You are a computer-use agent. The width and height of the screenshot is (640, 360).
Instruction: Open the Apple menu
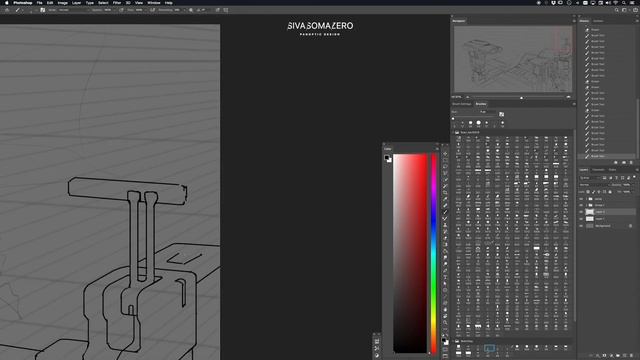pos(7,3)
